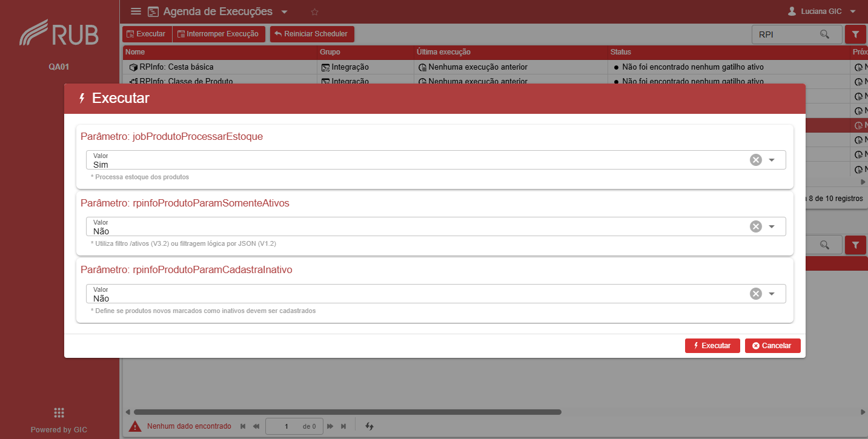
Task: Go to the last page in the pager
Action: [x=343, y=426]
